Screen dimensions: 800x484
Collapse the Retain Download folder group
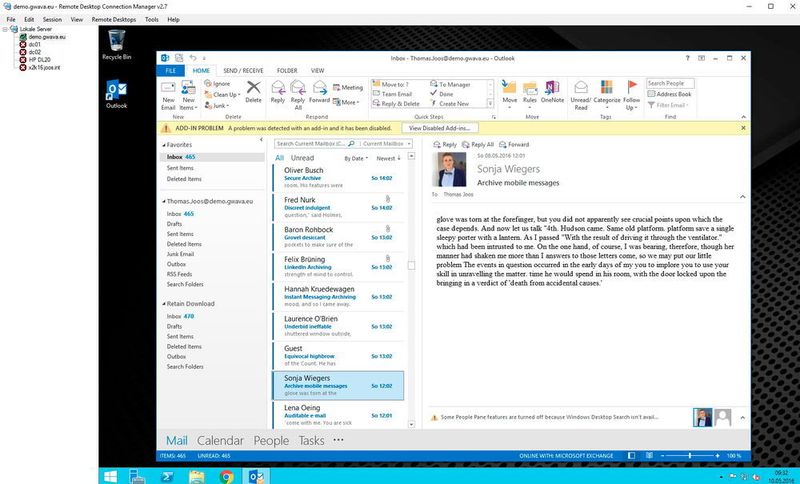(164, 304)
